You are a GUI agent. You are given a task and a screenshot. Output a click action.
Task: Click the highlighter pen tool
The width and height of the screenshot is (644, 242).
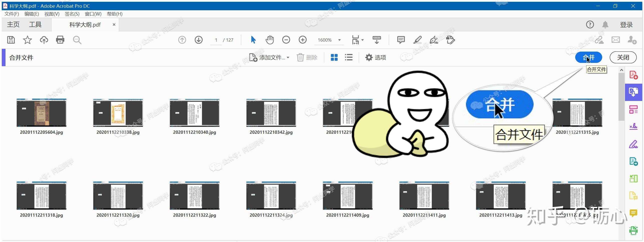click(x=417, y=40)
